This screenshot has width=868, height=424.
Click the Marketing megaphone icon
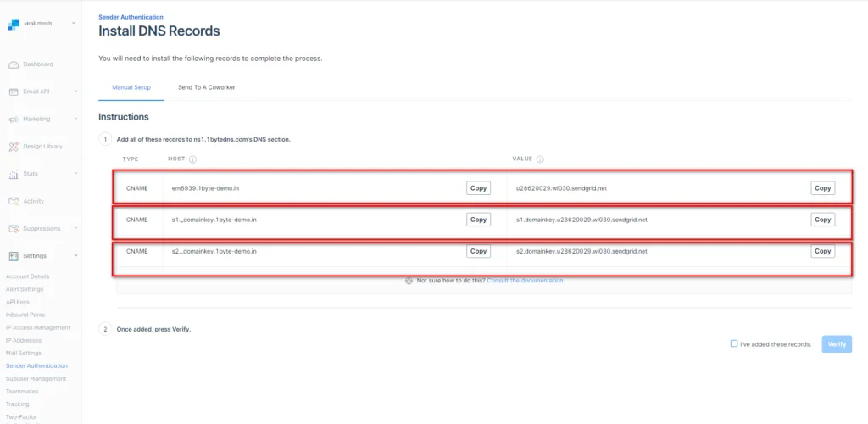[x=14, y=120]
